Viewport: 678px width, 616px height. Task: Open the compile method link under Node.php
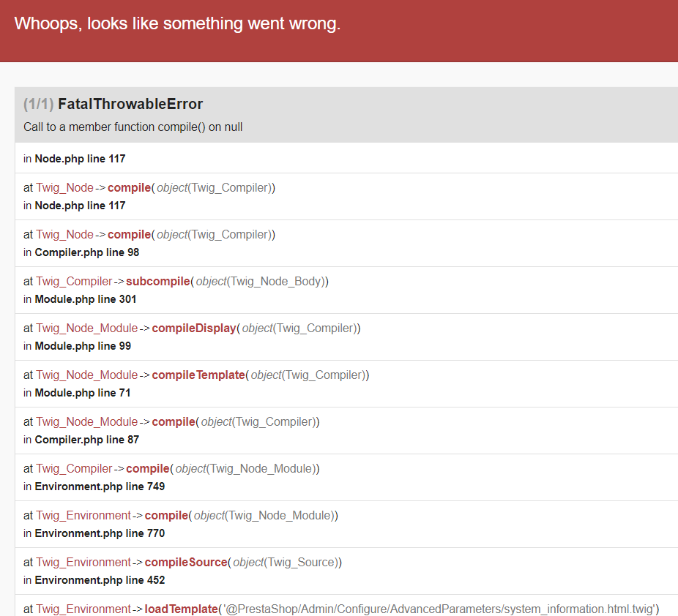tap(129, 187)
